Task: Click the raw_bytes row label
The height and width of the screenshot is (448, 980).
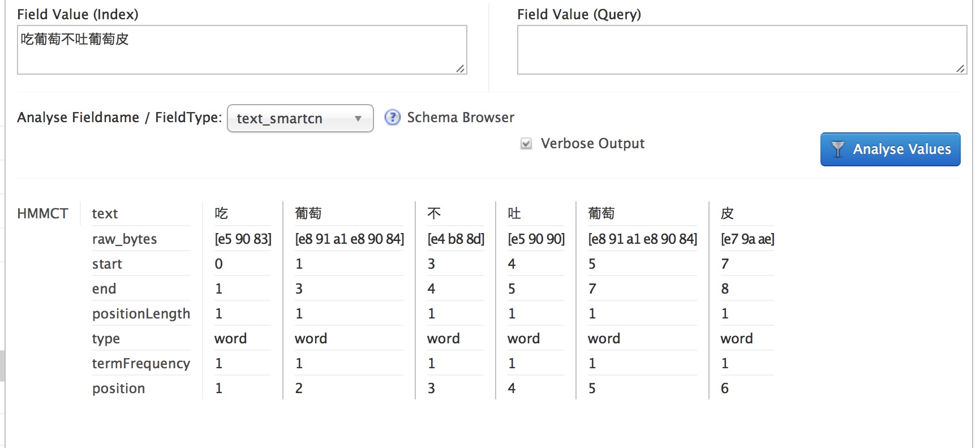Action: (x=124, y=239)
